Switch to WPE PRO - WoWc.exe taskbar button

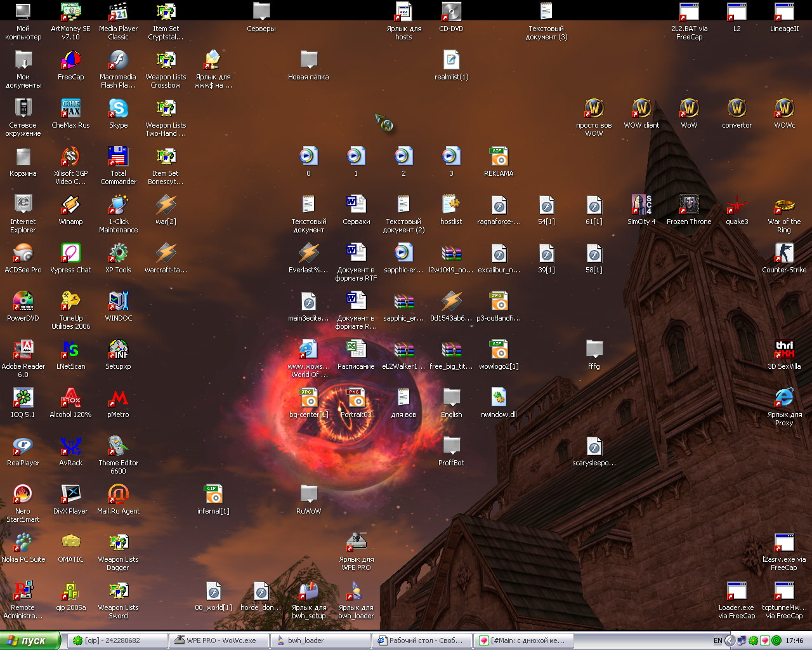click(x=219, y=640)
